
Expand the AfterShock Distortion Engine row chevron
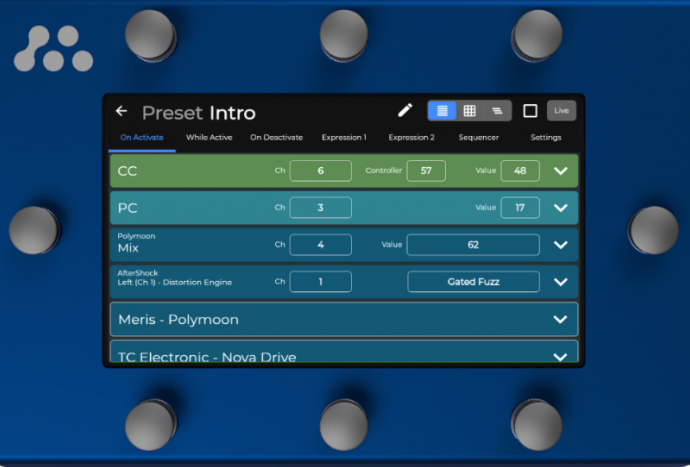(560, 282)
